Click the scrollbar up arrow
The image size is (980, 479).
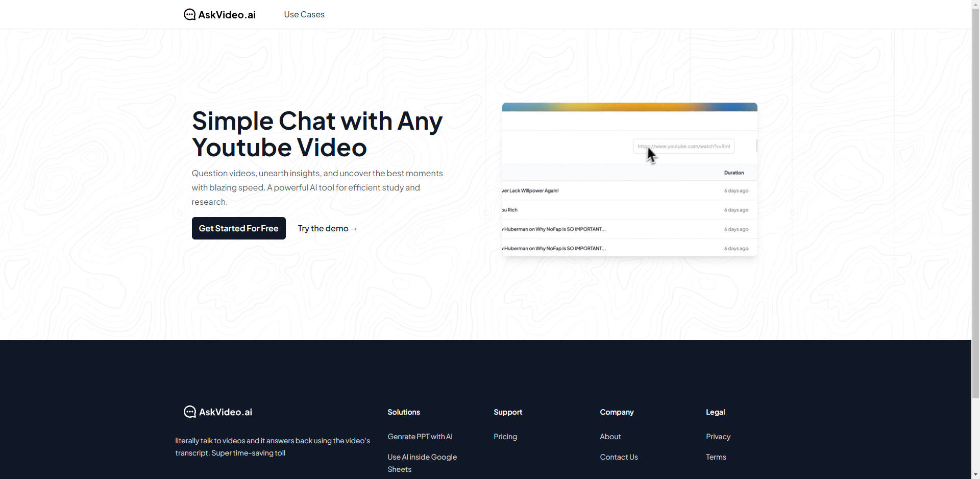tap(974, 4)
